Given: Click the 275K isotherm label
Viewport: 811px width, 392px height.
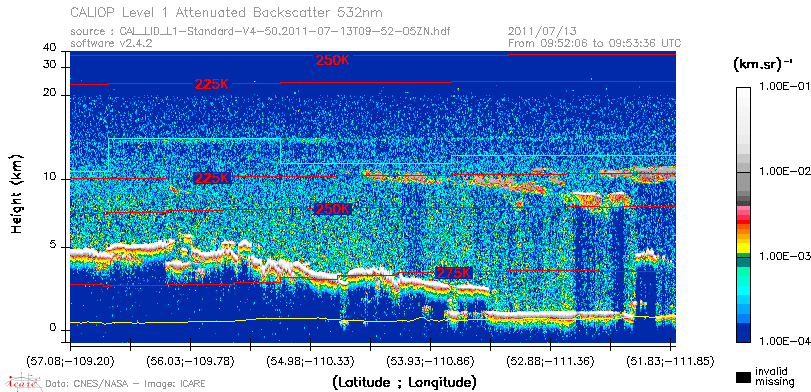Looking at the screenshot, I should (454, 274).
